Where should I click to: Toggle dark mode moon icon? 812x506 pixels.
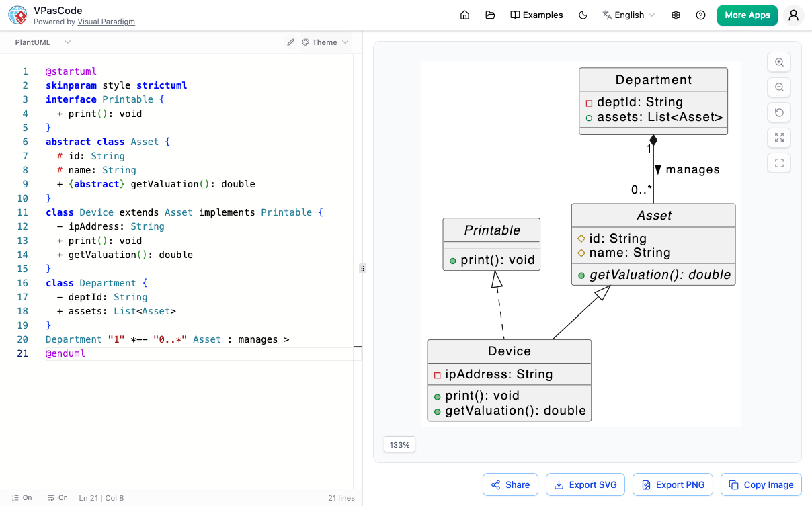pos(583,15)
